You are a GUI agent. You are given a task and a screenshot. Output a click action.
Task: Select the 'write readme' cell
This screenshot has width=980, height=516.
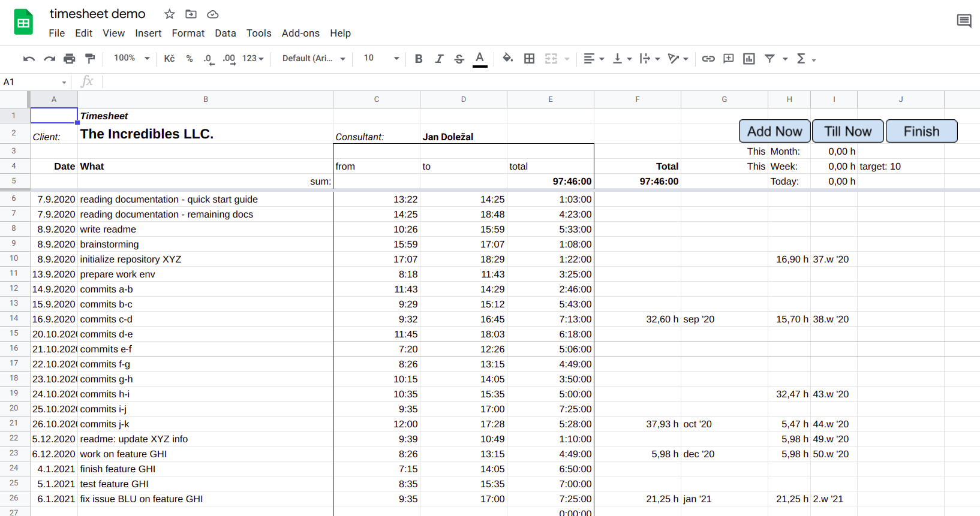[x=205, y=229]
